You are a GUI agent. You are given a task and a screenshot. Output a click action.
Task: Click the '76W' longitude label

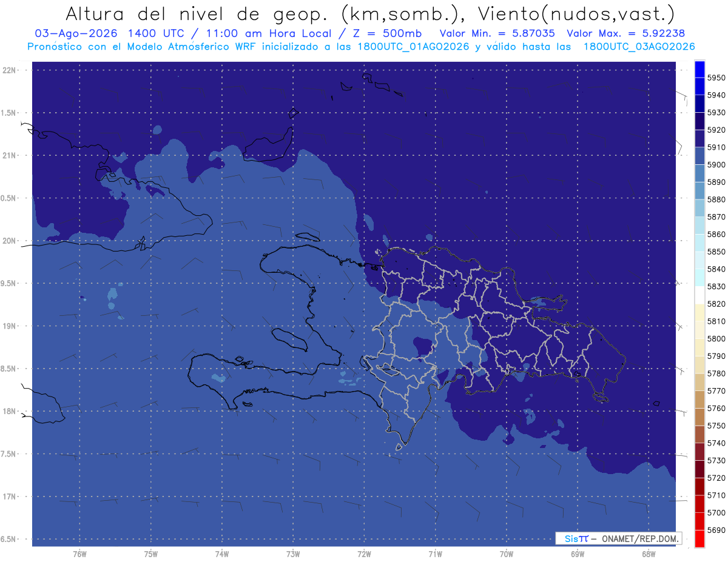click(79, 554)
